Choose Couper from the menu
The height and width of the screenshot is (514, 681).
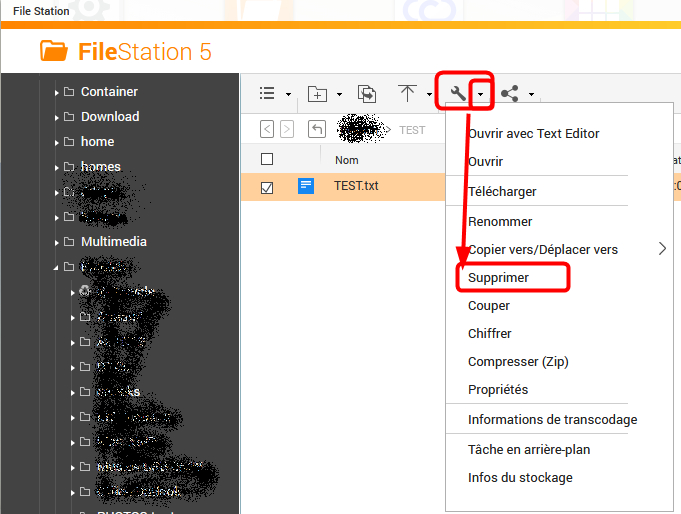point(489,305)
